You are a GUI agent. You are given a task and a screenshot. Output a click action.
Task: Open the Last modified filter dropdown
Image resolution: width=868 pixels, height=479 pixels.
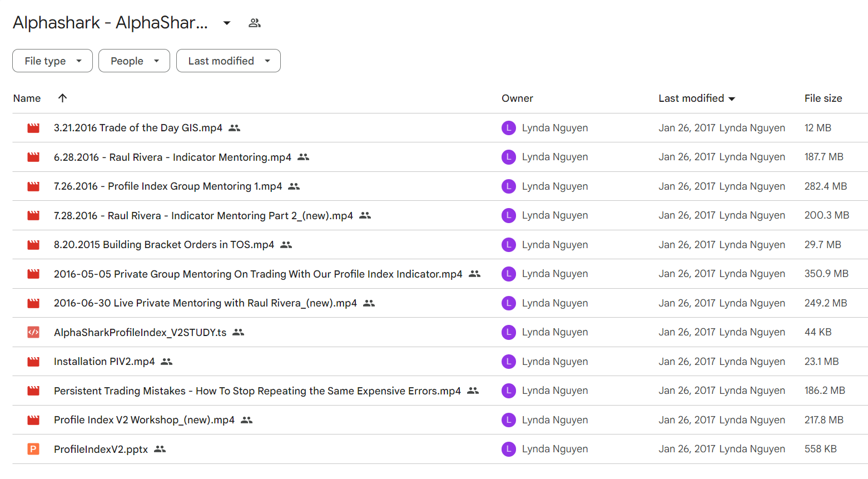pos(229,61)
